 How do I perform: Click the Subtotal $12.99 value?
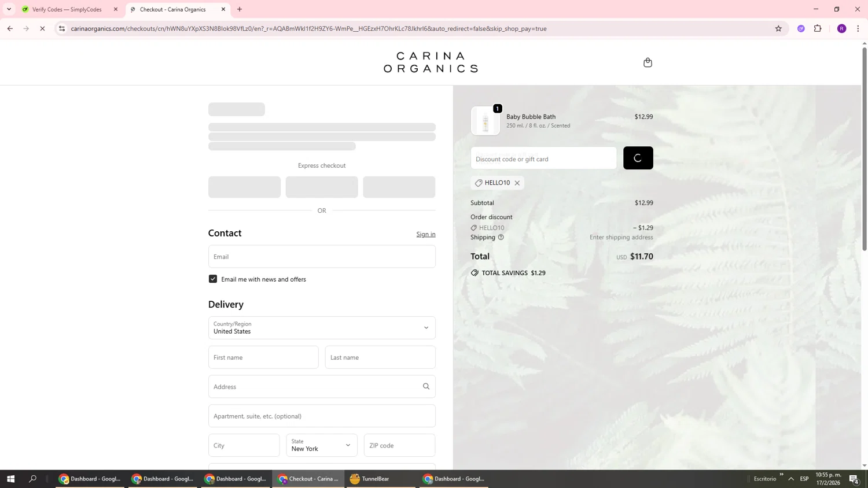coord(643,203)
